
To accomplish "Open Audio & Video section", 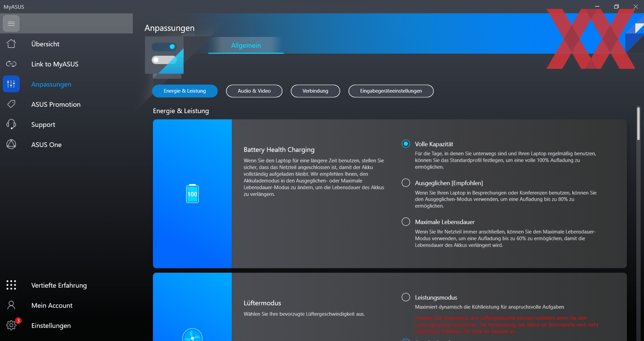I will point(254,91).
